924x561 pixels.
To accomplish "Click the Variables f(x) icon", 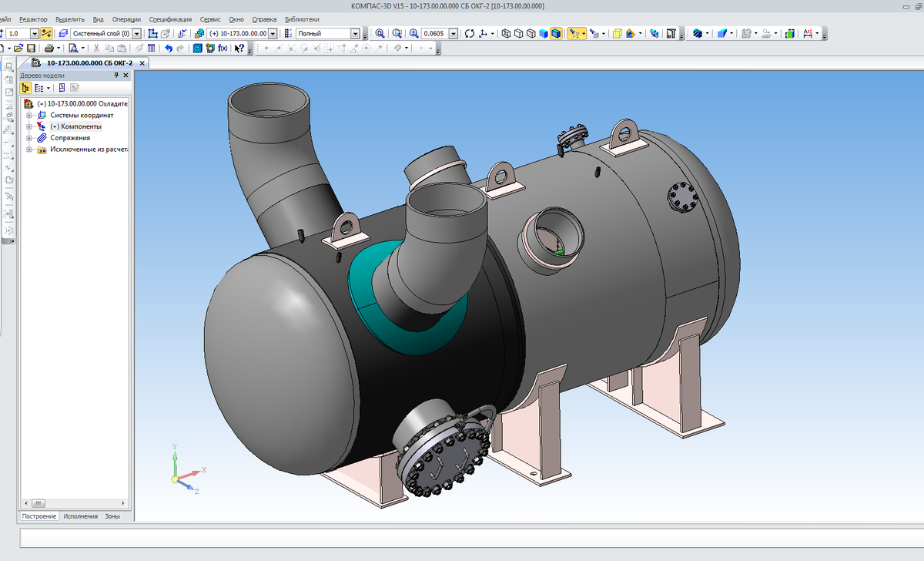I will tap(223, 48).
